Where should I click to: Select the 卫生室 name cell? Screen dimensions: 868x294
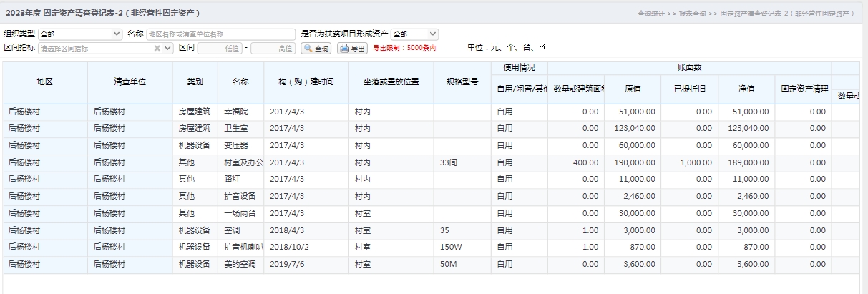point(240,128)
